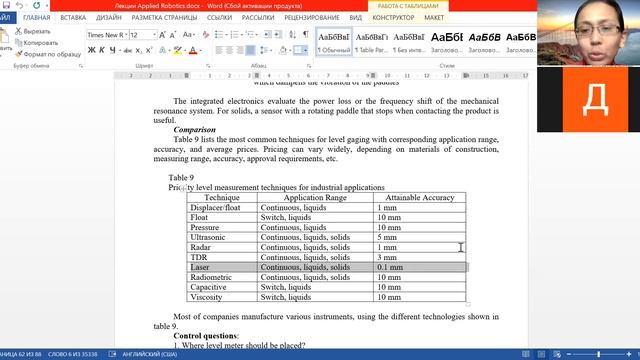Toggle underline (Ч) formatting
The width and height of the screenshot is (640, 360).
pyautogui.click(x=113, y=50)
